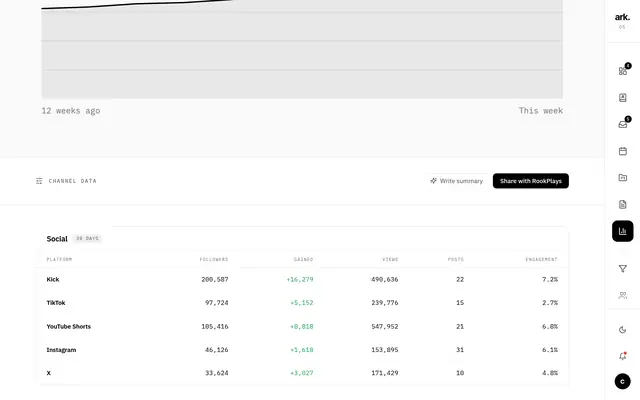This screenshot has height=400, width=640.
Task: Select the Instagram platform row
Action: coord(302,350)
